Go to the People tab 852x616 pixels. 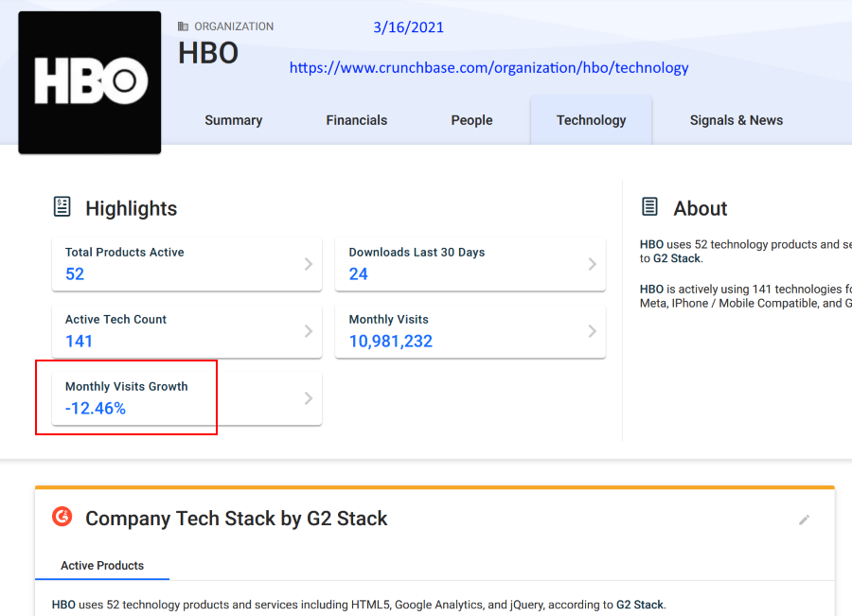pos(471,120)
